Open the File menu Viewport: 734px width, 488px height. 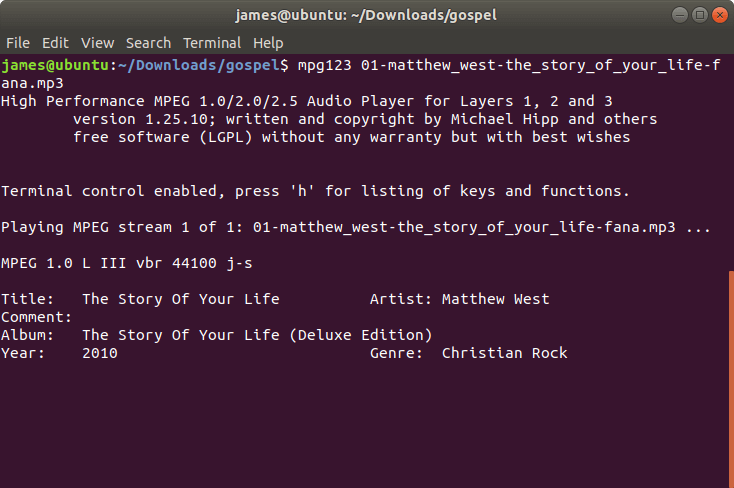18,43
